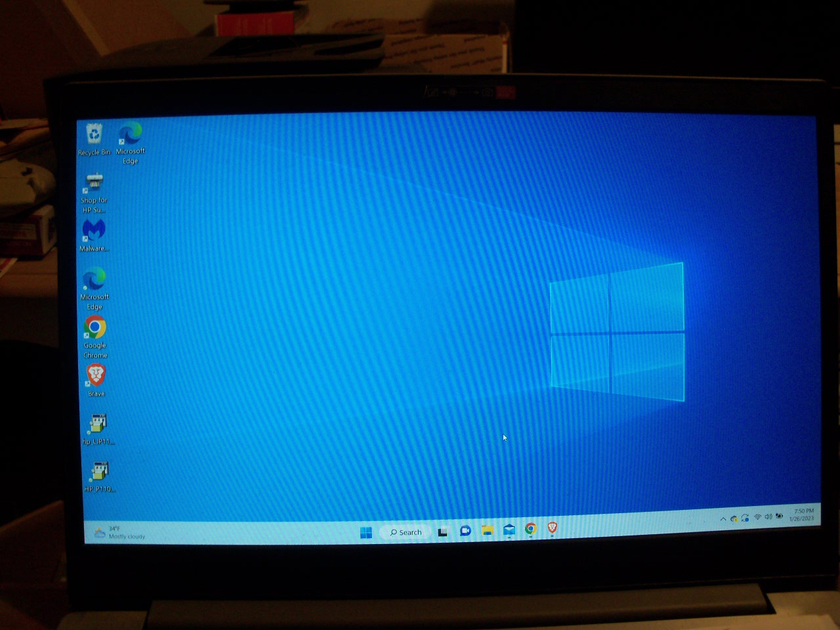This screenshot has width=840, height=630.
Task: Open Microsoft Edge icon above Google Chrome
Action: (94, 289)
